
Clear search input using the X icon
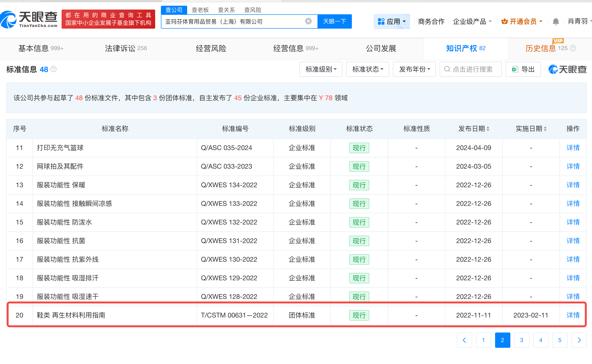pos(308,21)
